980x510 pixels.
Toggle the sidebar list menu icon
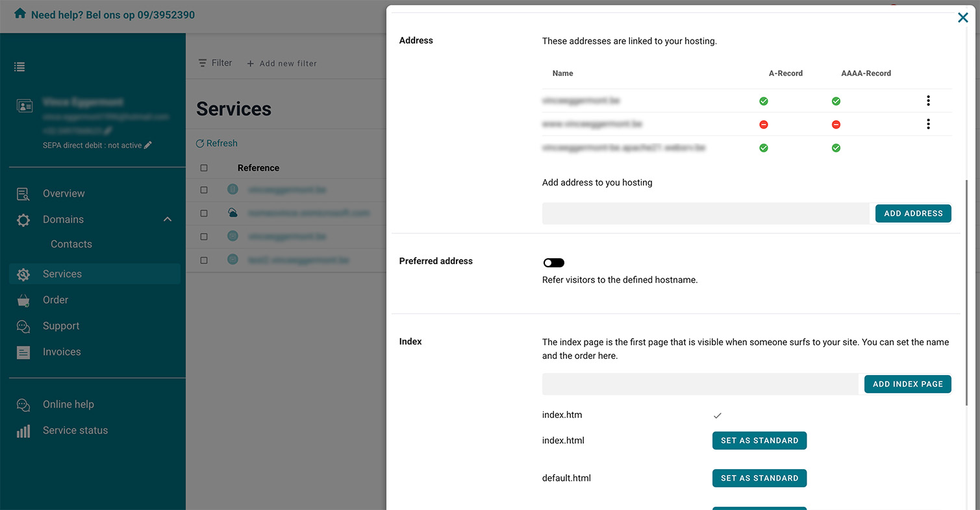[x=20, y=67]
